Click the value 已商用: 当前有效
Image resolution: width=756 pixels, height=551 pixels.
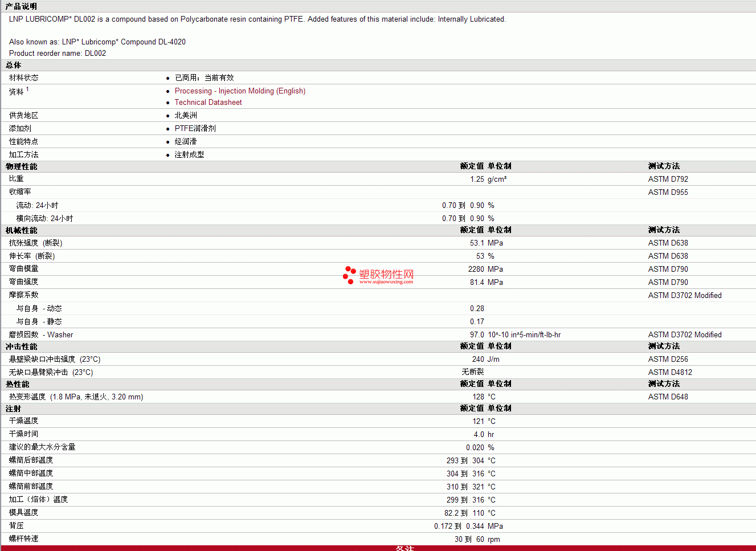click(204, 78)
